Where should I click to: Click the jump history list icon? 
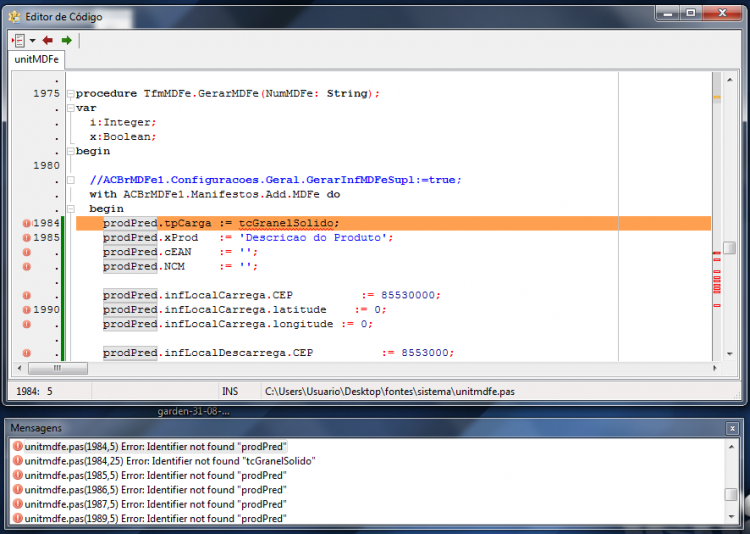tap(19, 40)
